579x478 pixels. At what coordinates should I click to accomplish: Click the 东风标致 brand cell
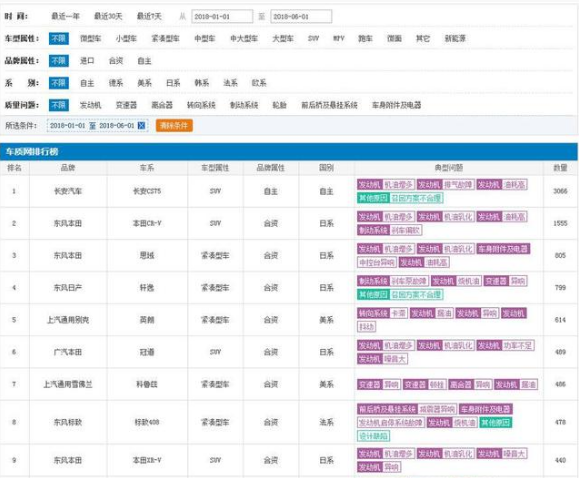(x=68, y=422)
